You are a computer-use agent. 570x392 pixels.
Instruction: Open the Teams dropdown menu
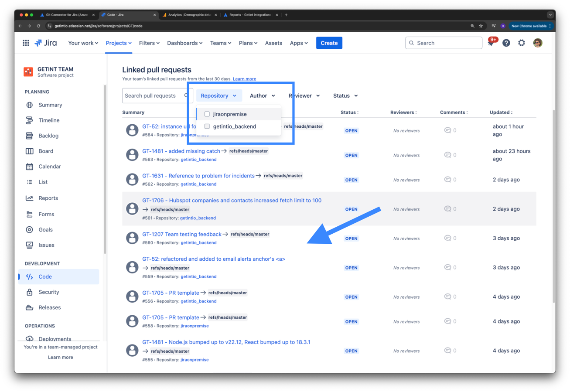click(x=221, y=43)
